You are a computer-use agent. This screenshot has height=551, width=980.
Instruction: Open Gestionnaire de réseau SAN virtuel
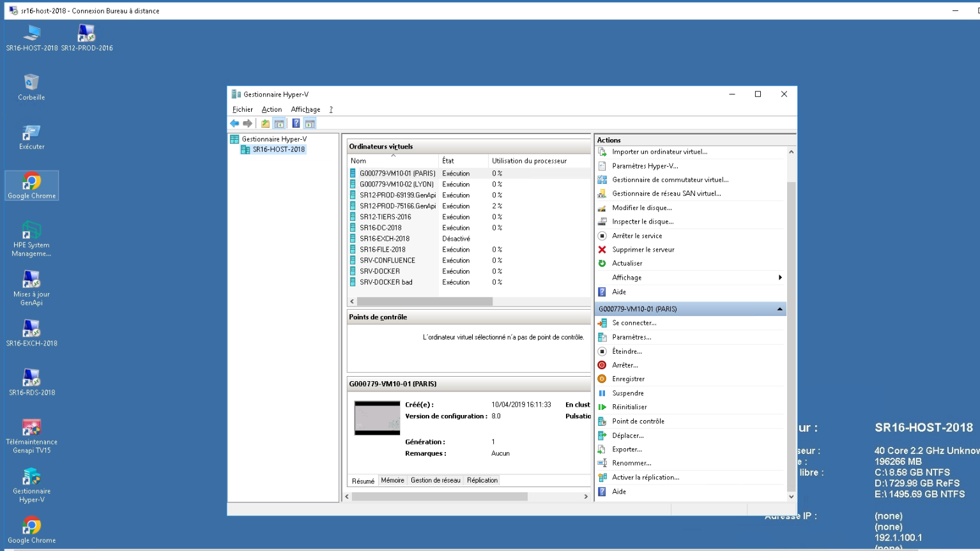click(666, 193)
